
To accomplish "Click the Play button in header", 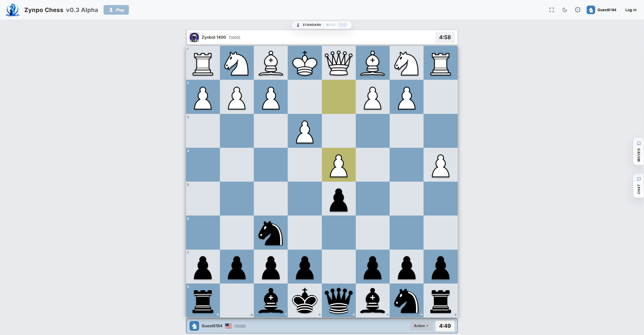I will pyautogui.click(x=116, y=10).
